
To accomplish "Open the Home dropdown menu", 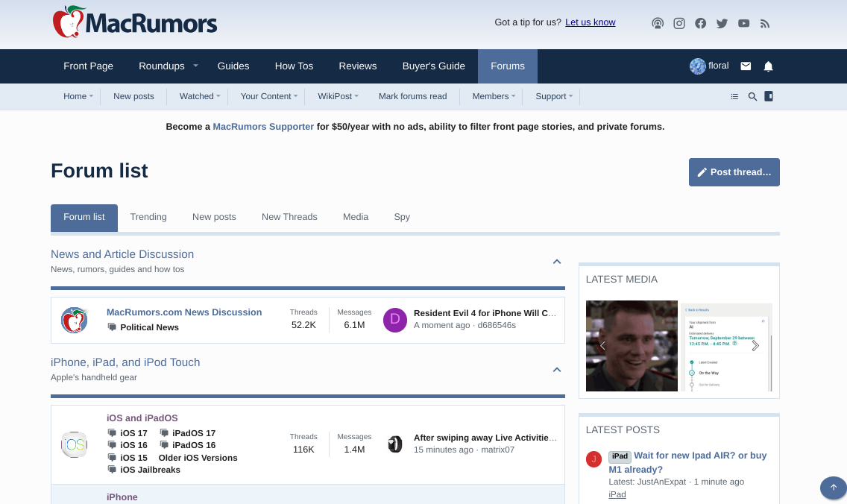I will click(91, 96).
